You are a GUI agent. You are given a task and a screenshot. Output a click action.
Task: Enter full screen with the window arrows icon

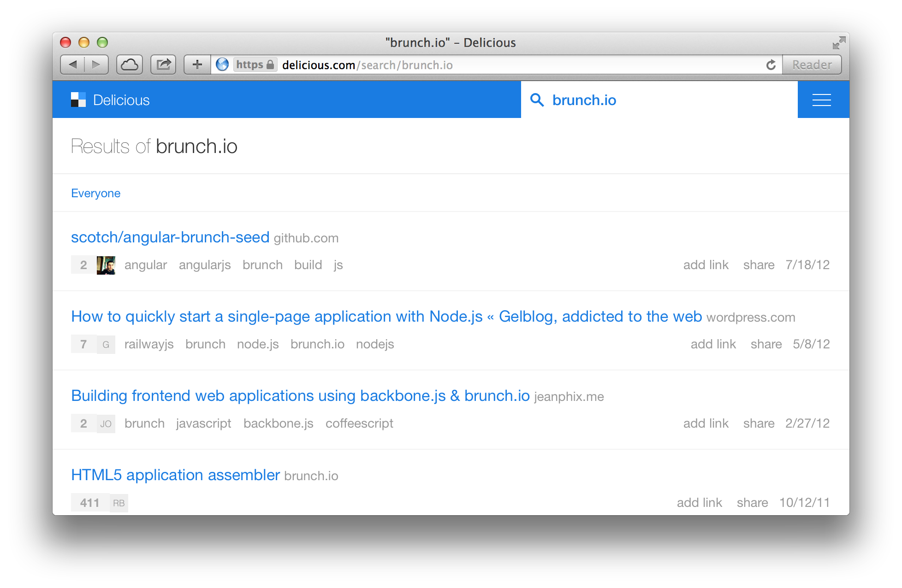coord(838,43)
